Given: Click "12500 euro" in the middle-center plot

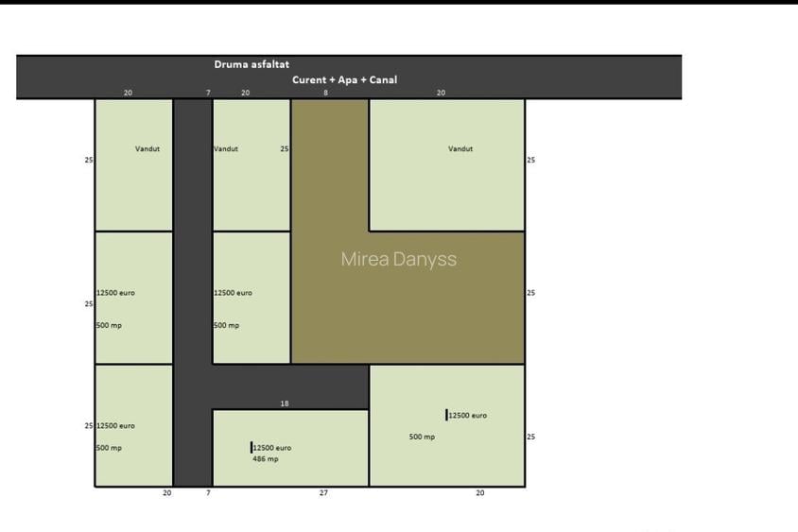Looking at the screenshot, I should pyautogui.click(x=234, y=293).
